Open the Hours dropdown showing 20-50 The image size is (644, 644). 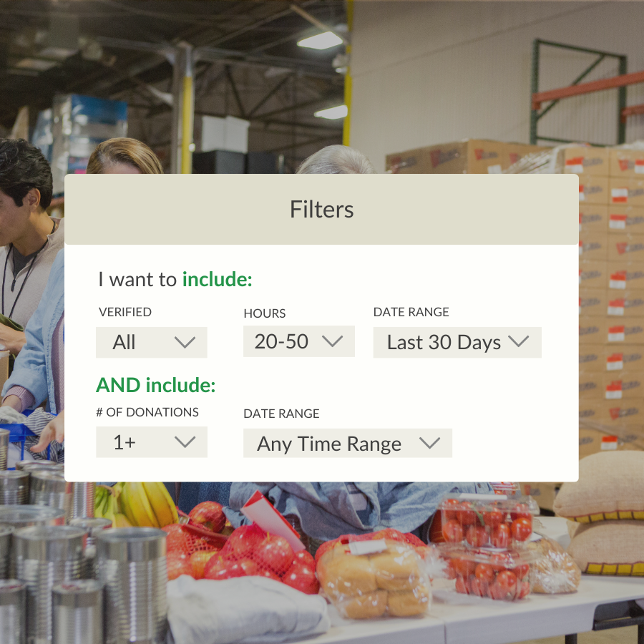pyautogui.click(x=299, y=341)
